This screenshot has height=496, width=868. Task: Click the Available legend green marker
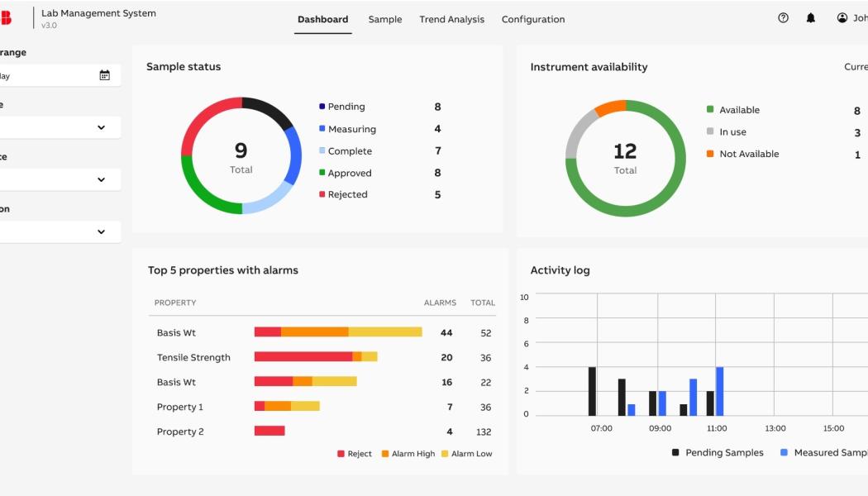point(710,110)
